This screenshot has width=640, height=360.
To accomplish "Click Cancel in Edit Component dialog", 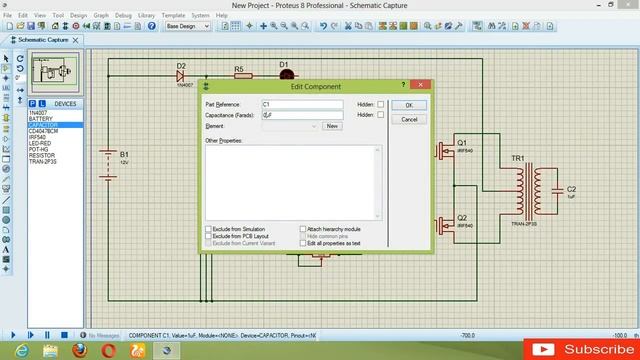I will (409, 120).
